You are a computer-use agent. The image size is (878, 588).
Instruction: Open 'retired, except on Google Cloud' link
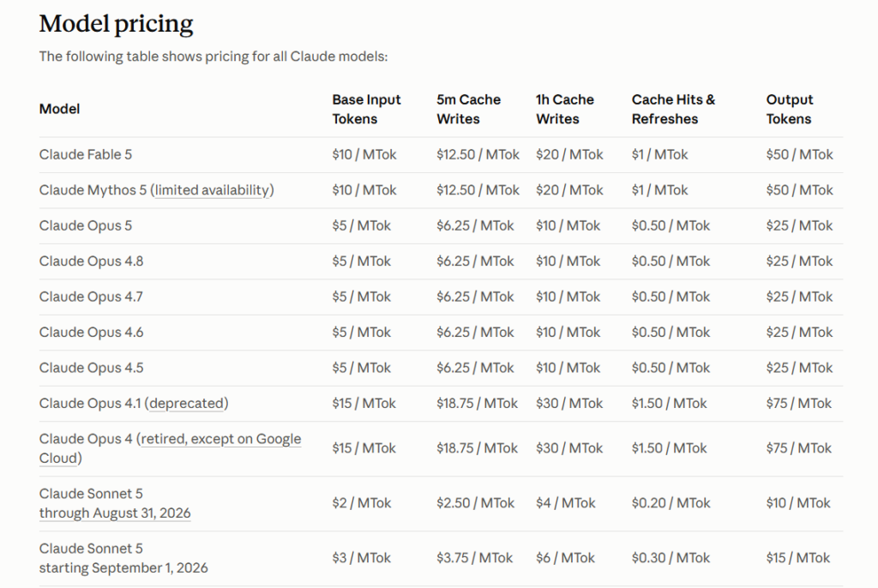click(171, 448)
